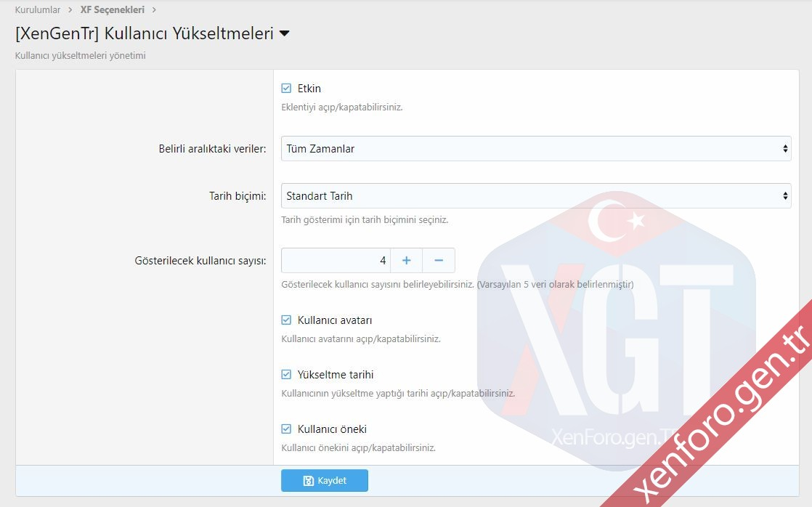The width and height of the screenshot is (812, 507).
Task: Click the Gösterilecek kullanıcı sayısı label
Action: click(x=200, y=261)
